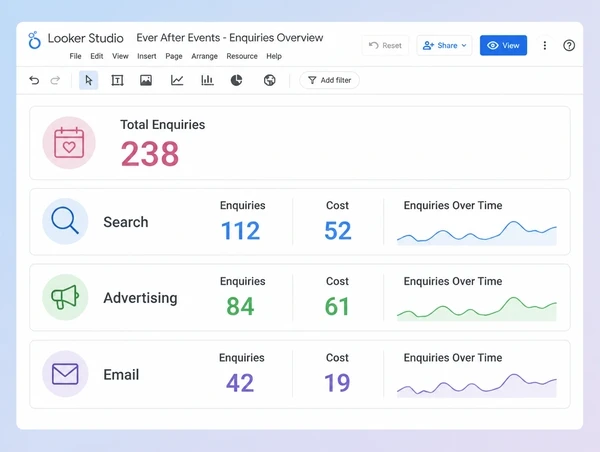The image size is (600, 452).
Task: Click the Reset button
Action: (385, 46)
